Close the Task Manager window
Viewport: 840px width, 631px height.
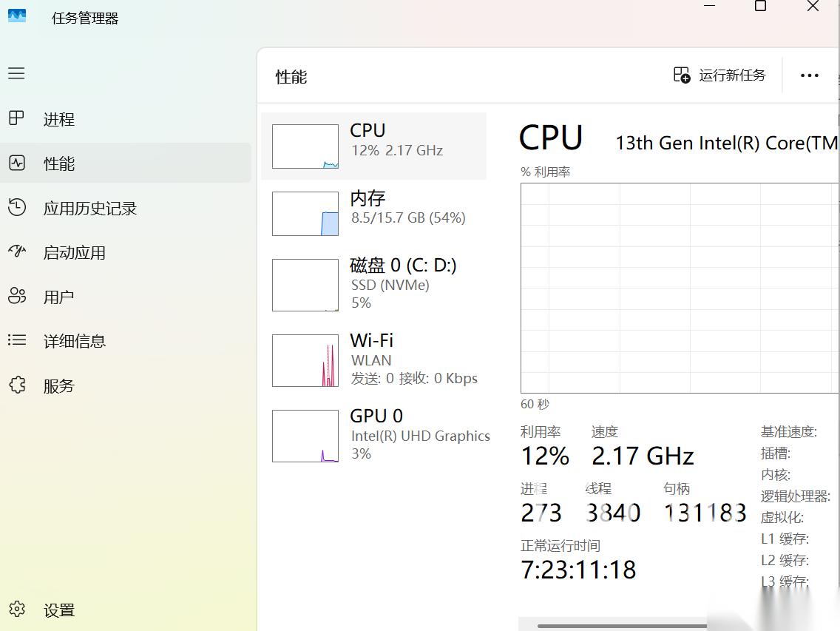point(813,6)
